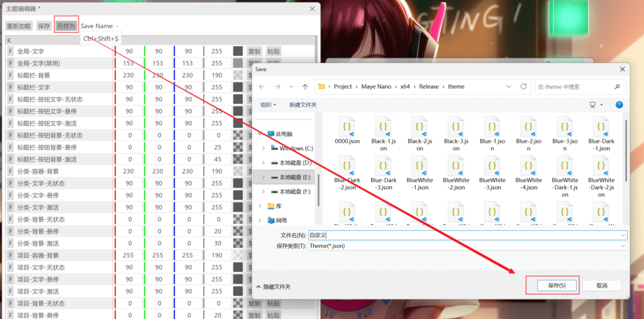Collapse 隐藏文件夹 folder pane toggle
Viewport: 644px width, 319px height.
[x=258, y=286]
